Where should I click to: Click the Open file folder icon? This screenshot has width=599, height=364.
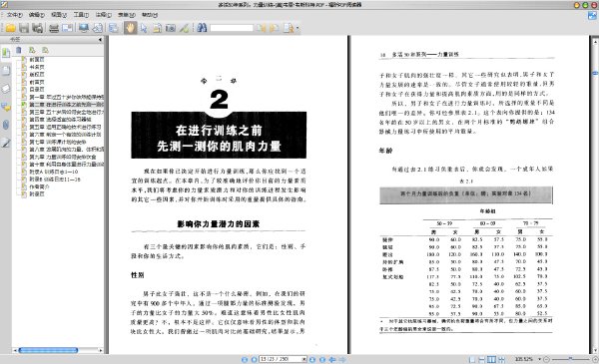[10, 28]
